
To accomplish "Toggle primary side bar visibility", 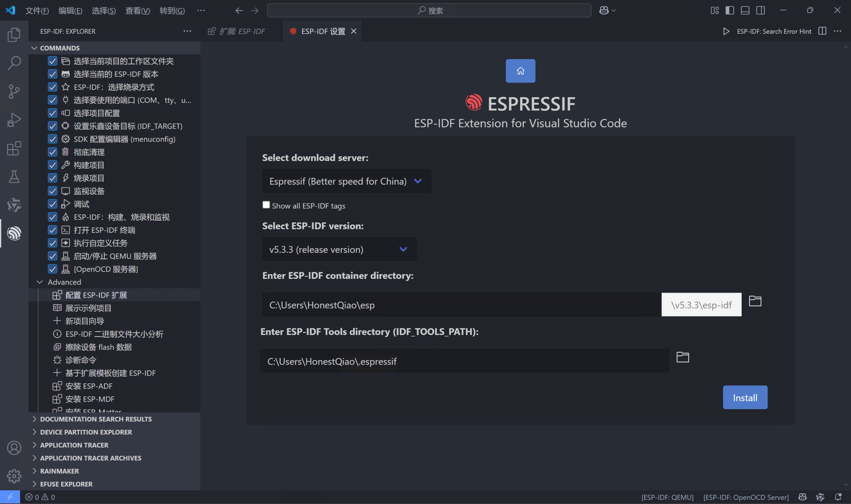I will [x=730, y=11].
